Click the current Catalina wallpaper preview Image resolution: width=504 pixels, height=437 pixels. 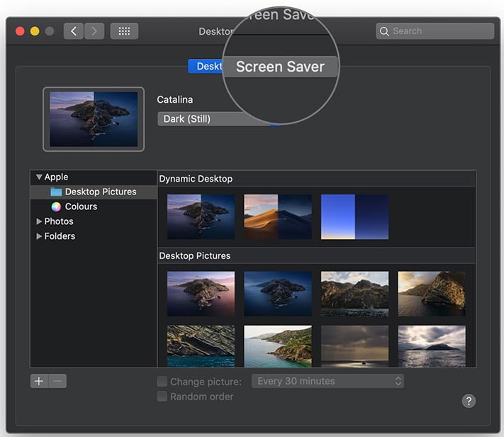coord(94,119)
